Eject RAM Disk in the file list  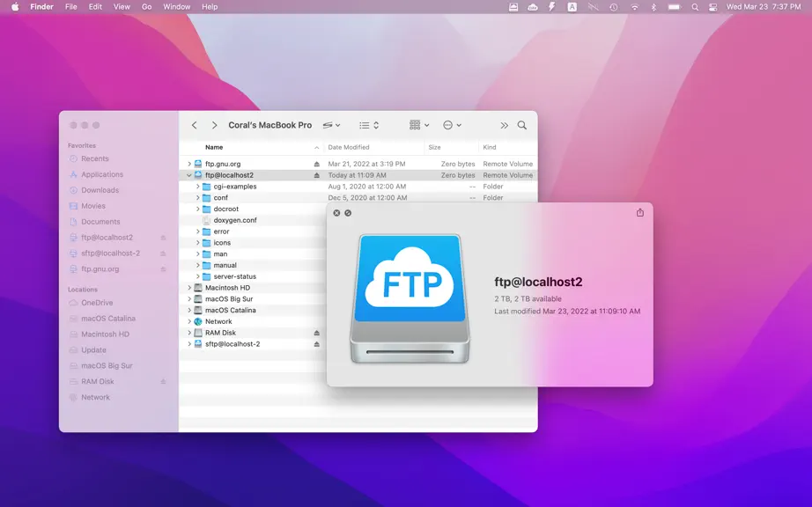(316, 334)
